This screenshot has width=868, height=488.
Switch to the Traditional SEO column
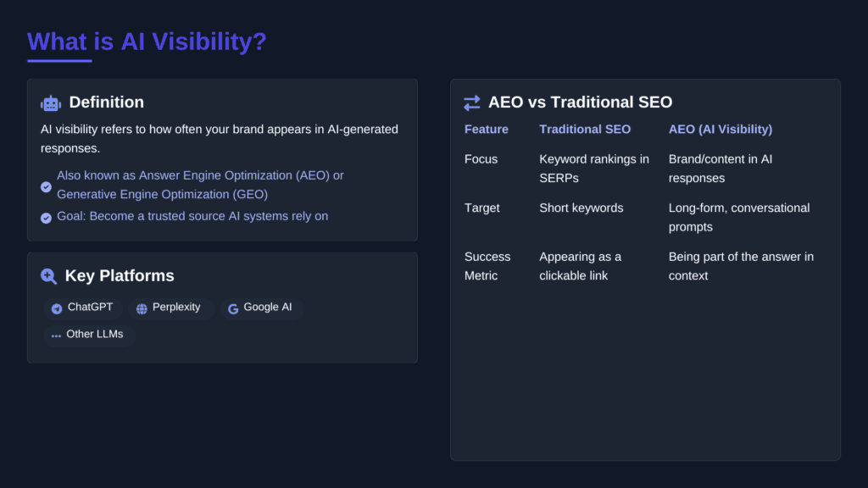585,129
